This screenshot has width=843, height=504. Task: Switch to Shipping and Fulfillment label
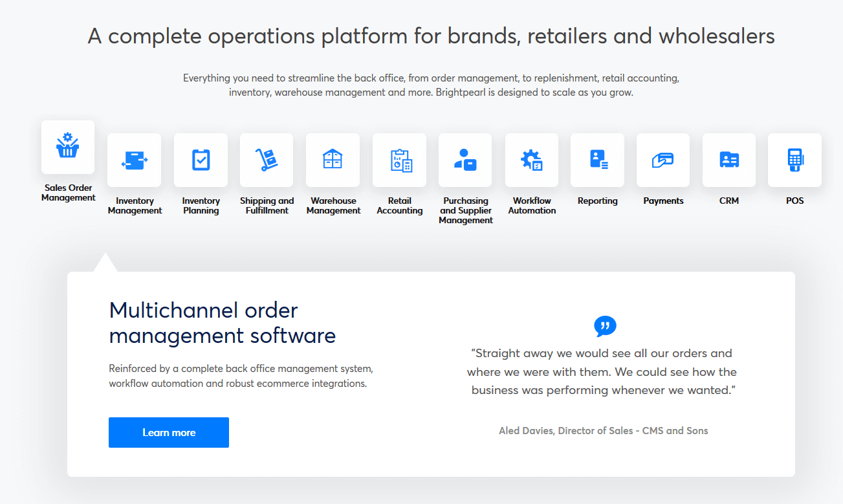(x=267, y=206)
